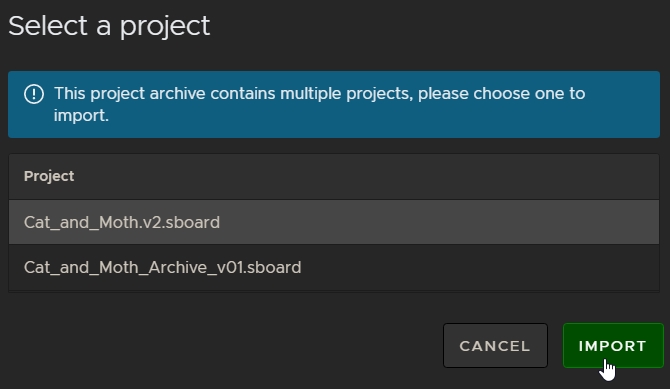The width and height of the screenshot is (670, 389).
Task: Pick the unhighlighted Cat_and_Moth_Archive_v01 entry
Action: 334,268
